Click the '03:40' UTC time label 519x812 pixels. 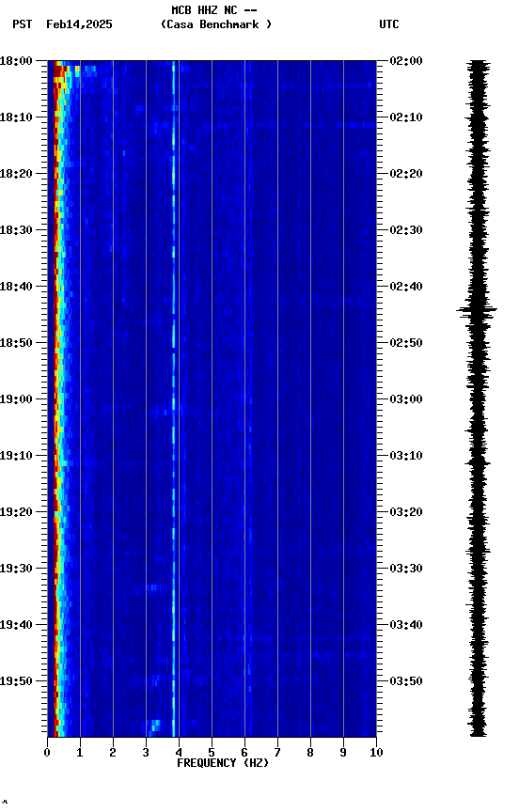point(406,625)
